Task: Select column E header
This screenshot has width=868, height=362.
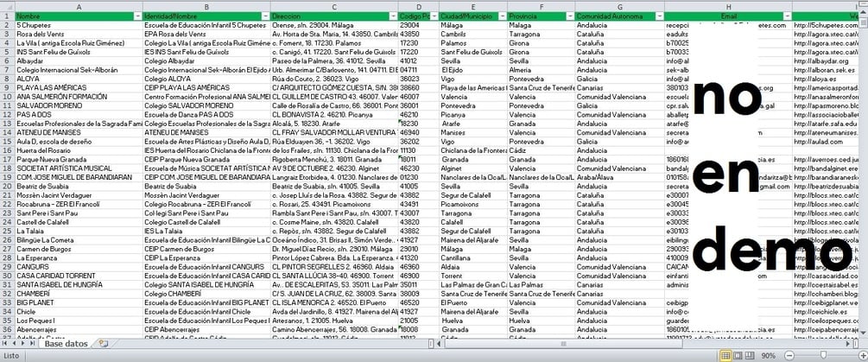Action: pyautogui.click(x=473, y=7)
